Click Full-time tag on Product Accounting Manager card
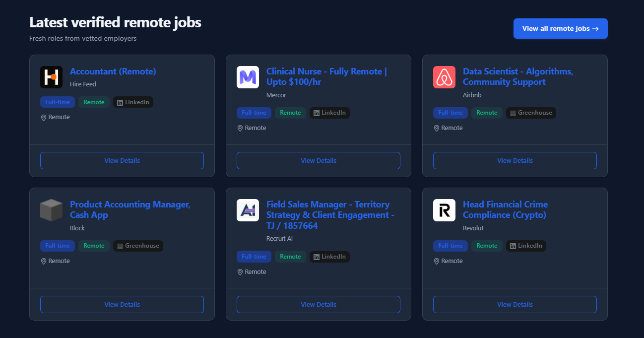The height and width of the screenshot is (338, 644). 58,246
